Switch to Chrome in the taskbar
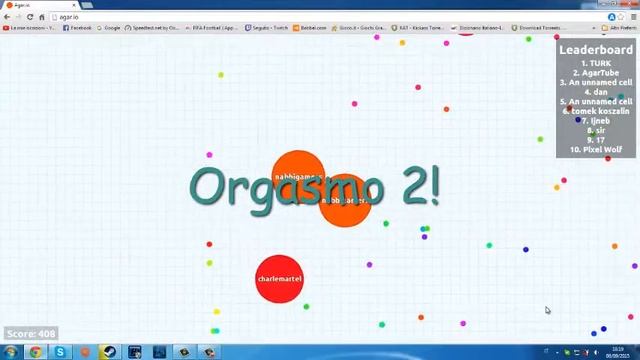The height and width of the screenshot is (360, 640). [36, 352]
